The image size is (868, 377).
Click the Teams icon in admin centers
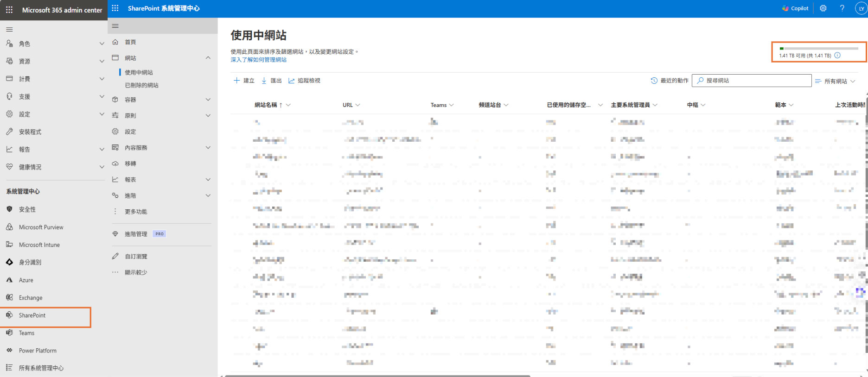tap(9, 333)
